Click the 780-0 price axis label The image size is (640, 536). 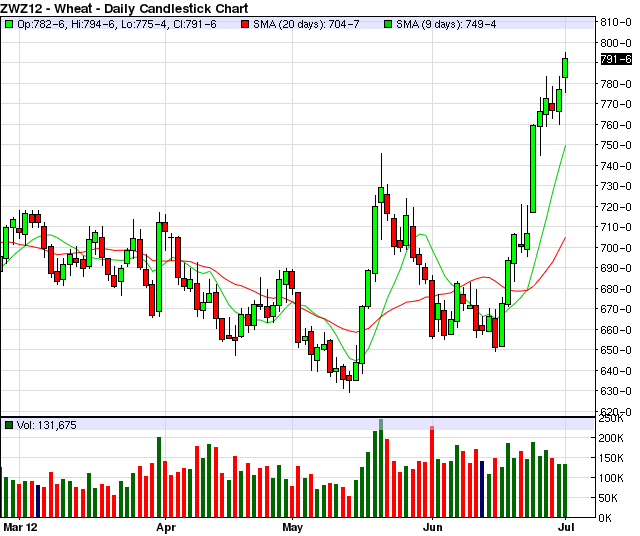[616, 84]
